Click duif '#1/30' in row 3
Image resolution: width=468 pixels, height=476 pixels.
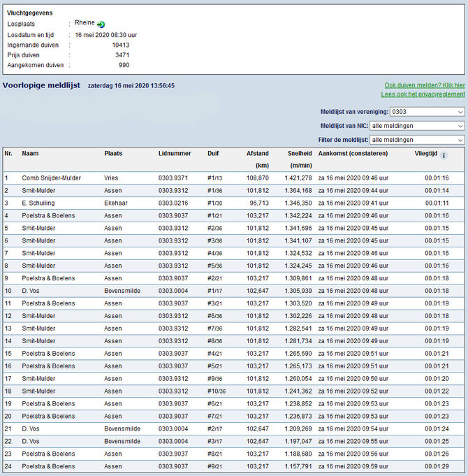pos(214,203)
